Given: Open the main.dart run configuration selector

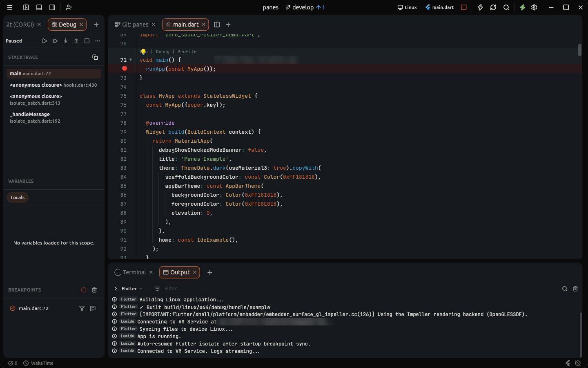Looking at the screenshot, I should [439, 7].
